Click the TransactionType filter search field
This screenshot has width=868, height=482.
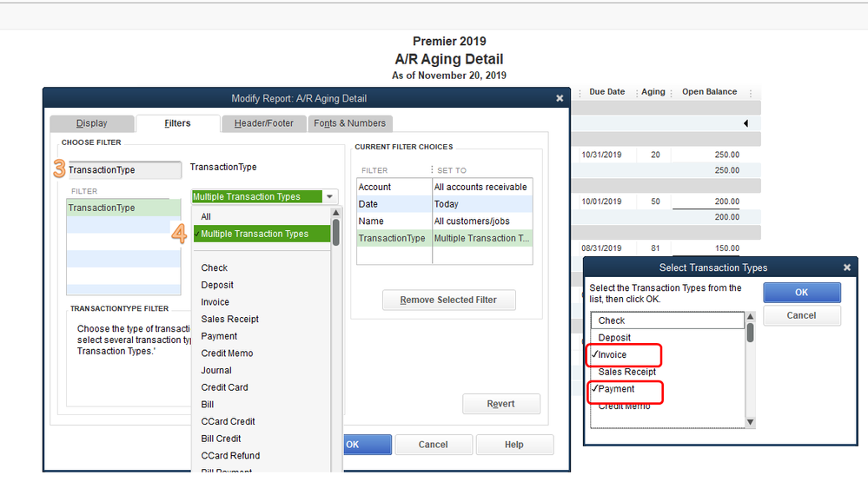pyautogui.click(x=124, y=170)
